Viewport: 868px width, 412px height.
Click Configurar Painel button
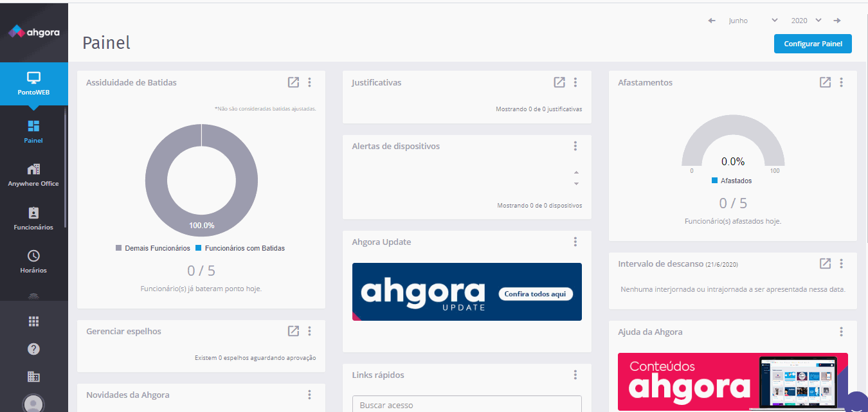coord(813,44)
